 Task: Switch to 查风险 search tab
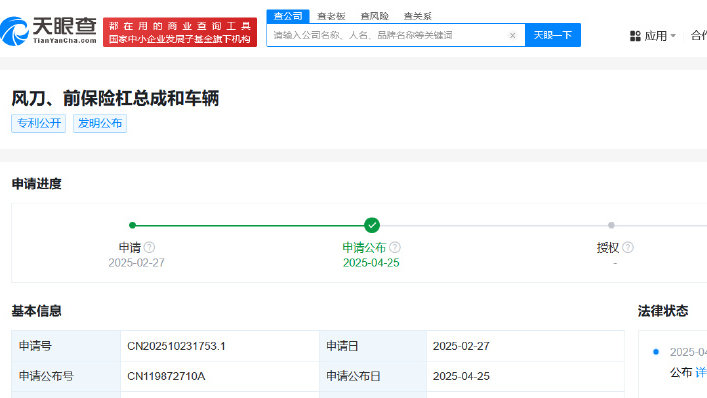point(374,16)
